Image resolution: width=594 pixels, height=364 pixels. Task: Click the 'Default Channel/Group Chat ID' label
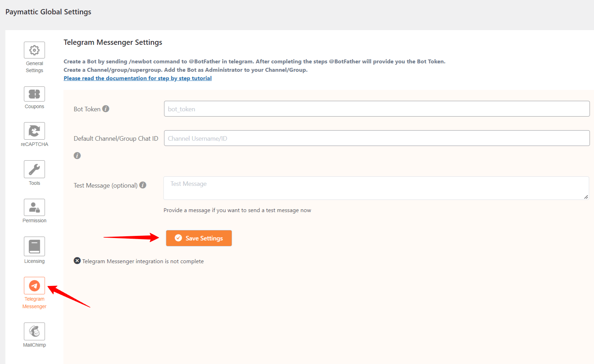(116, 139)
